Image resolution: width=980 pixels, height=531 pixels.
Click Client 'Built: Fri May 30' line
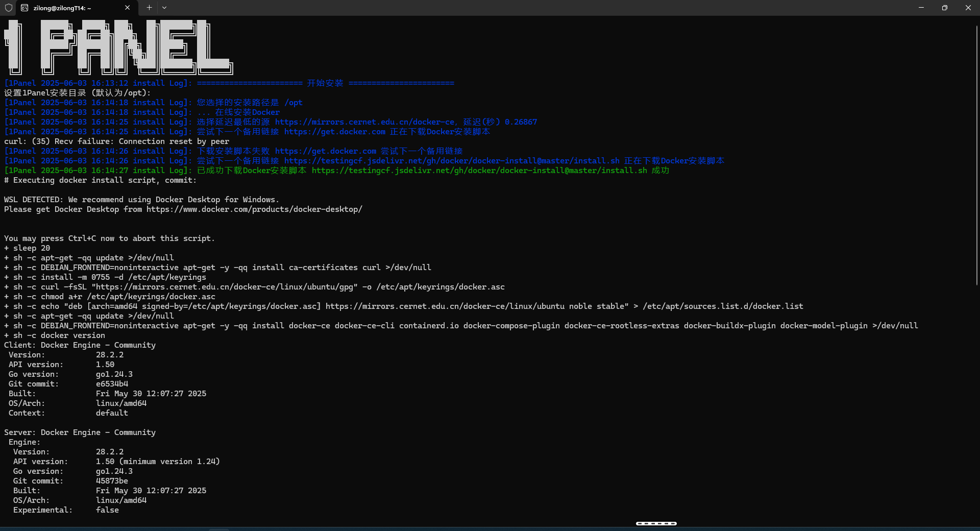108,394
